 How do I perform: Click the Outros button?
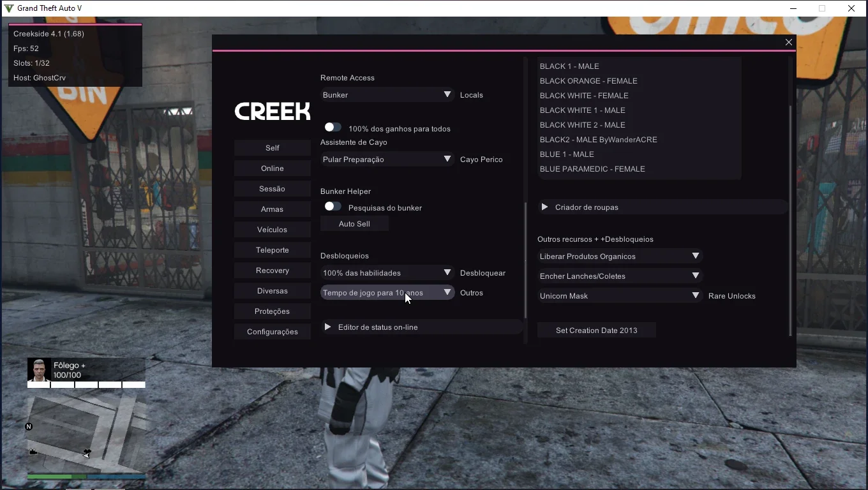pos(472,293)
